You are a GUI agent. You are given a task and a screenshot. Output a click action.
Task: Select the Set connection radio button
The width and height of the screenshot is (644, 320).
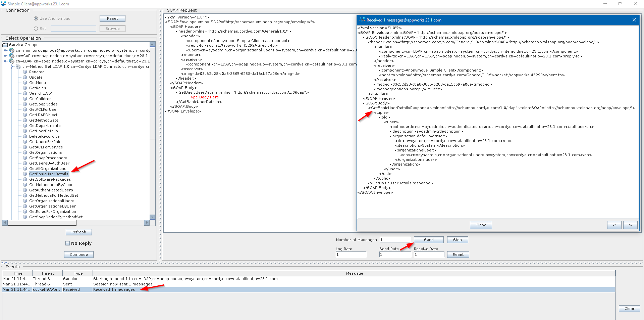pos(36,29)
